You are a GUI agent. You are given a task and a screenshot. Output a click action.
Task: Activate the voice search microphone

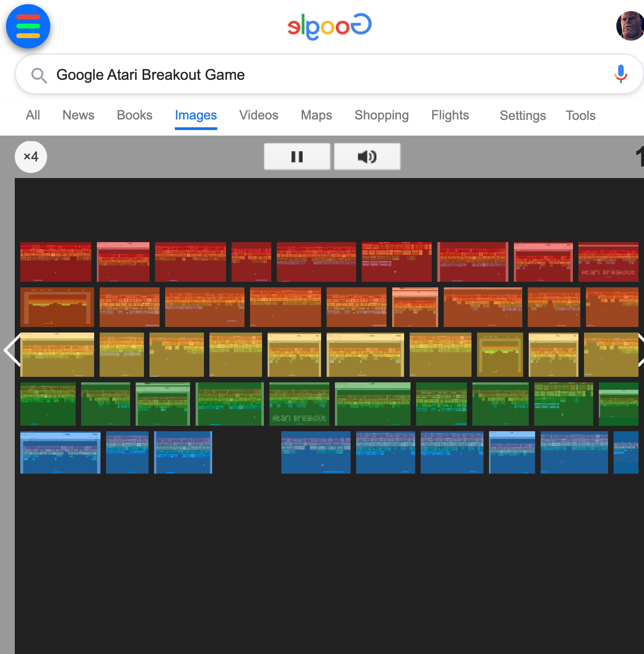click(x=621, y=74)
